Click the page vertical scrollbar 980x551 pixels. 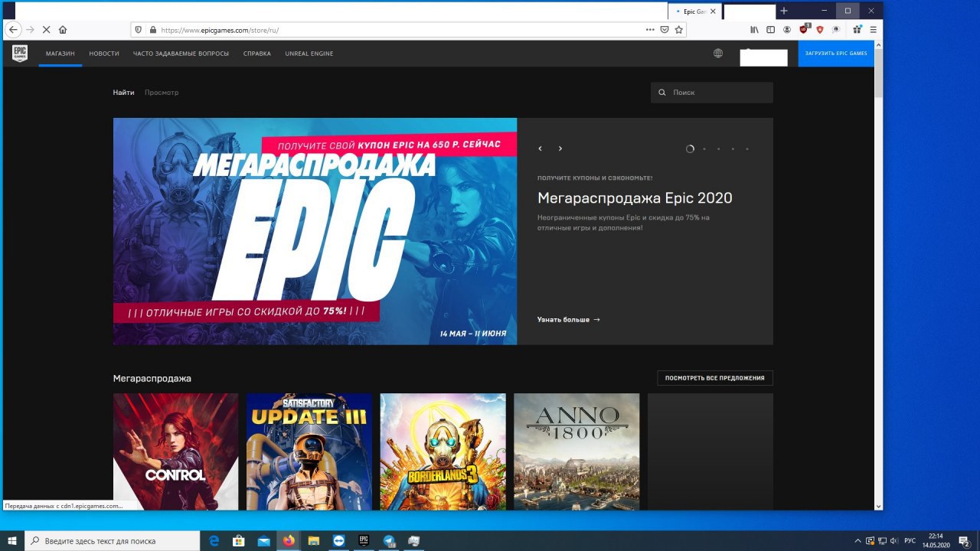pos(878,275)
